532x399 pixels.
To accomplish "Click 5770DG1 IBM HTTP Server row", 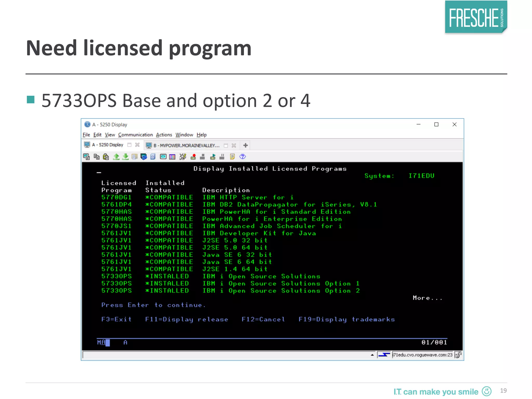I will point(197,197).
